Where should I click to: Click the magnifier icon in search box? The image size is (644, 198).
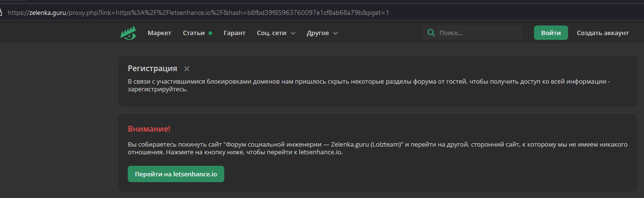point(431,33)
